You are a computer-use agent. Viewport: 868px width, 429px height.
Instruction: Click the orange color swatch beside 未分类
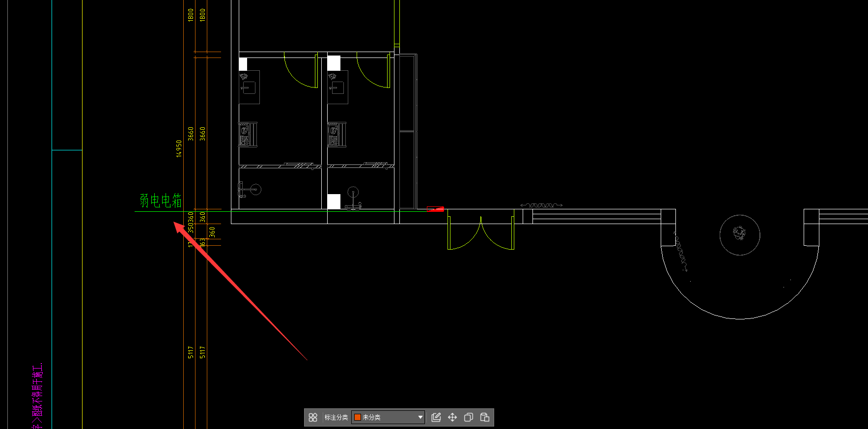click(358, 417)
